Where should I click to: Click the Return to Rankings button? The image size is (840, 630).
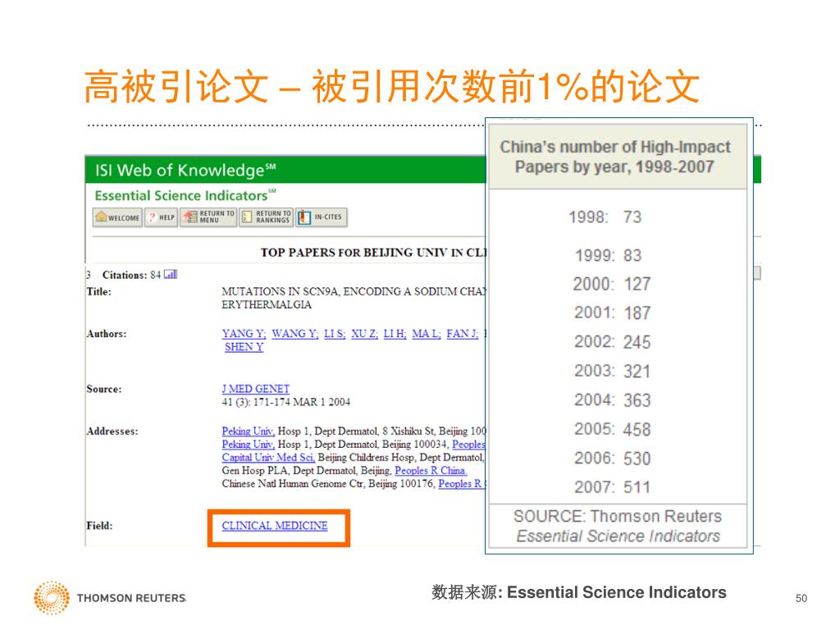click(267, 217)
